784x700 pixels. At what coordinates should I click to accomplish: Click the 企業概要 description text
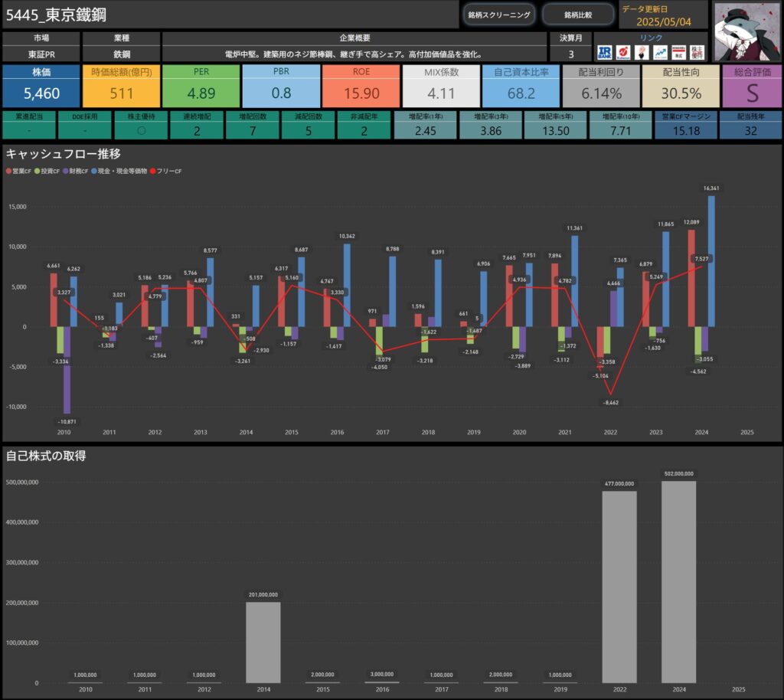tap(354, 54)
